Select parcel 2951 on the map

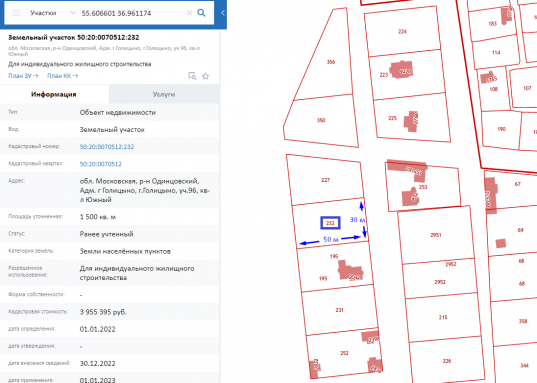[436, 235]
